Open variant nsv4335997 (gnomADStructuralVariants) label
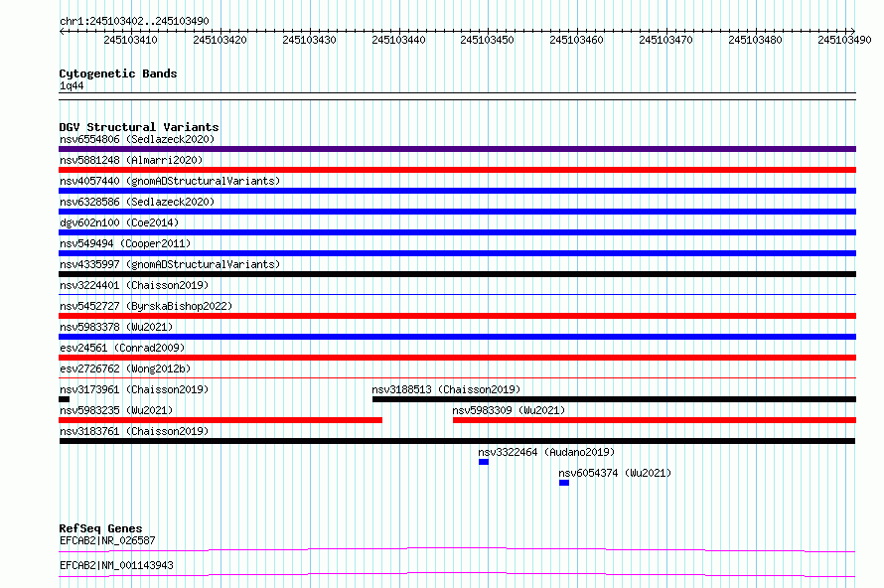Image resolution: width=884 pixels, height=588 pixels. point(170,264)
